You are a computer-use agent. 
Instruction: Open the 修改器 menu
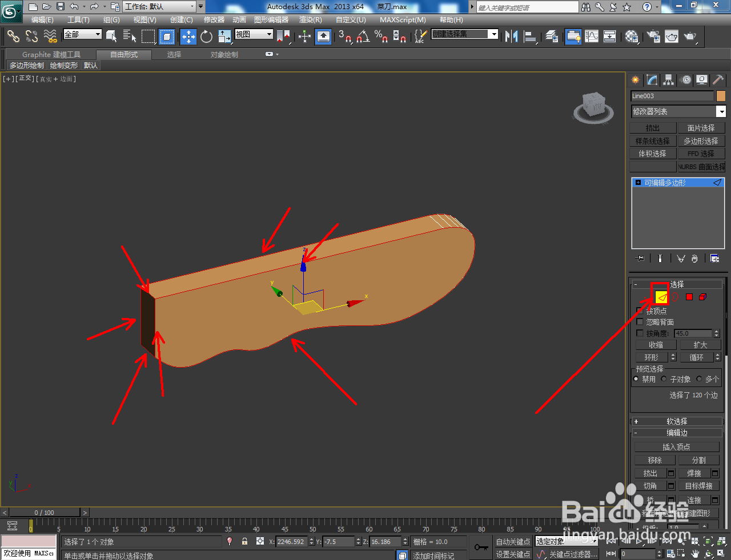214,19
